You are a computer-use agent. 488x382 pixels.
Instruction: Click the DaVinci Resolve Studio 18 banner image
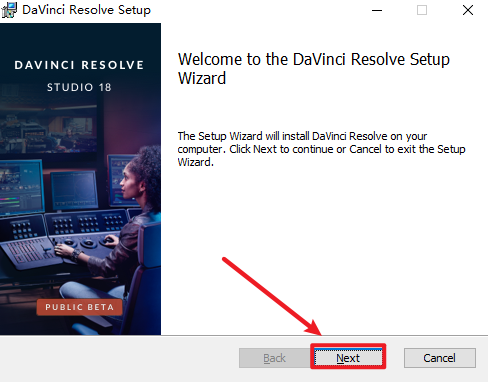(80, 179)
